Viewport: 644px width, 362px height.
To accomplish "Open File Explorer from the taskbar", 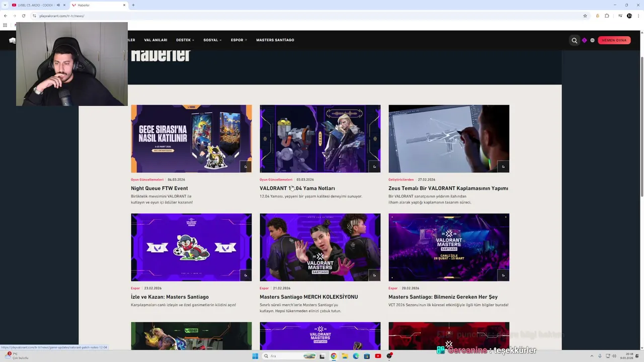I will [345, 356].
